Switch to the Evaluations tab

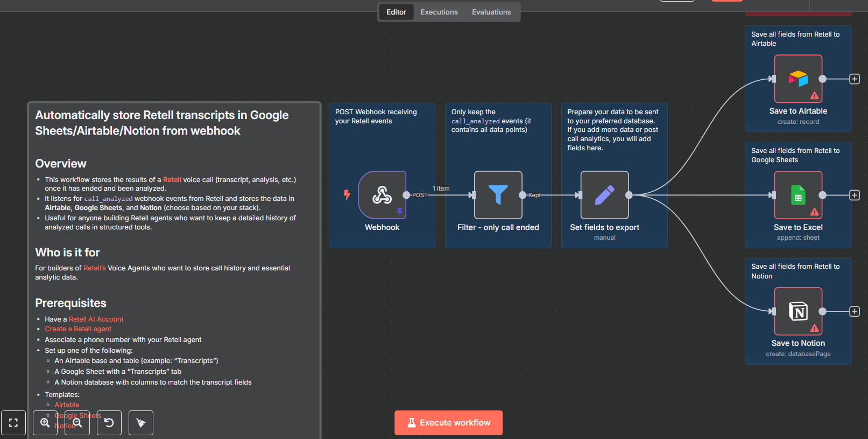pos(491,12)
